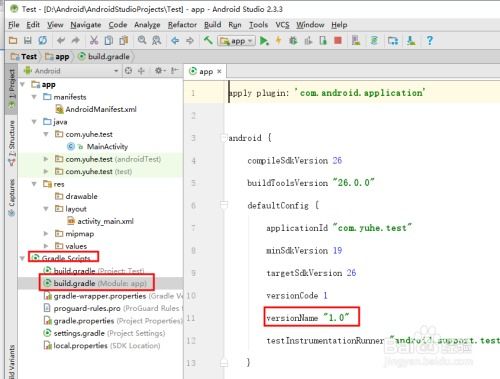The image size is (500, 379).
Task: Click the Paste clipboard icon
Action: click(x=124, y=41)
